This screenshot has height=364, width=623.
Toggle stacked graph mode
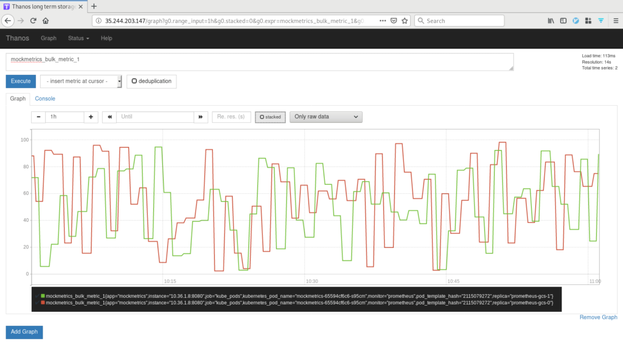270,117
